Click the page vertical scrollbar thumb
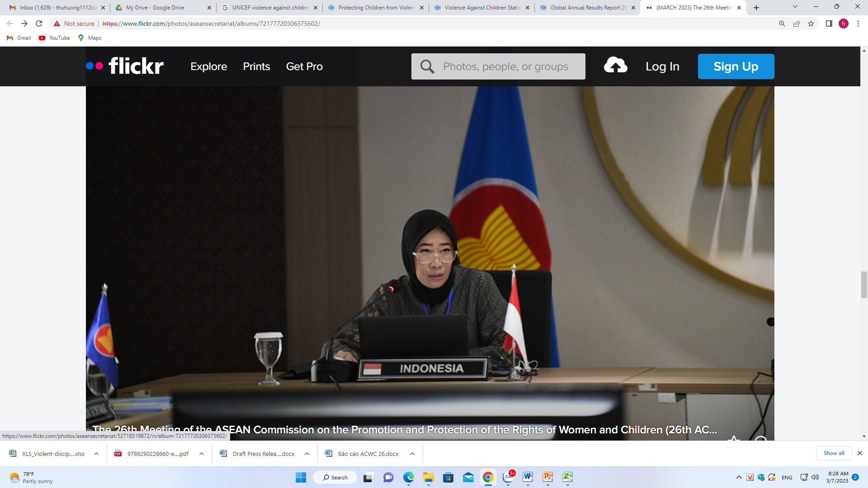This screenshot has width=868, height=488. [x=864, y=285]
